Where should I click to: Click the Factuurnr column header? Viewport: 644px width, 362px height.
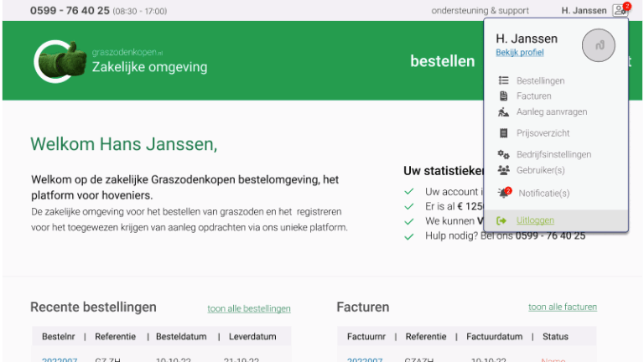point(366,337)
